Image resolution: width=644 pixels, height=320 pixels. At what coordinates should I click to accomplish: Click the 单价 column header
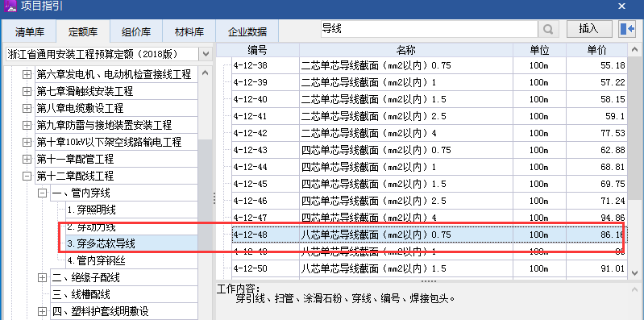click(x=596, y=50)
